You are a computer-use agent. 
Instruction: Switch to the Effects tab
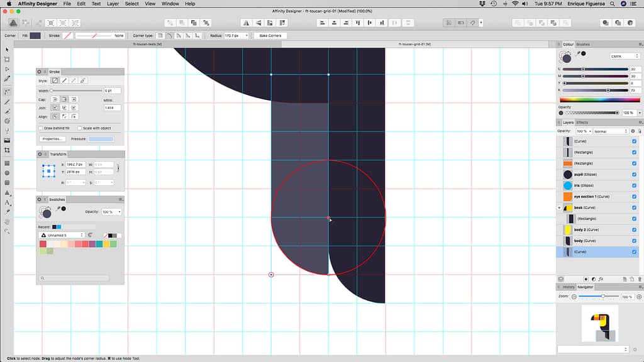tap(582, 123)
